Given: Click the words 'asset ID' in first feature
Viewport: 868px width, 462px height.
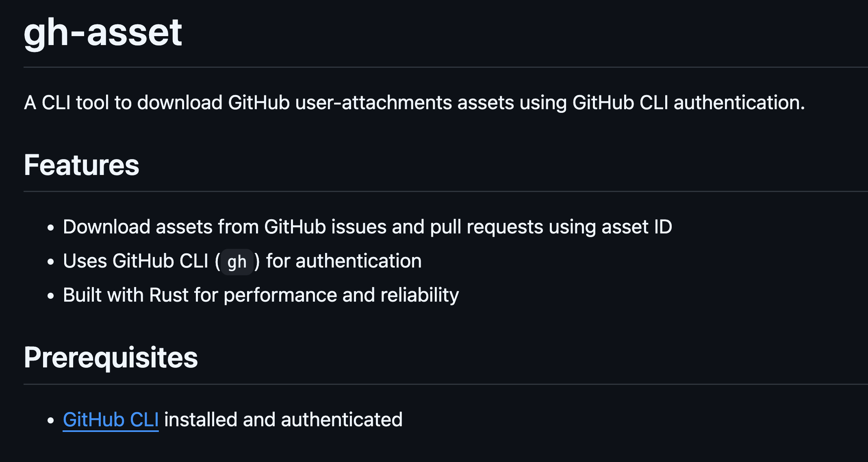Looking at the screenshot, I should click(x=637, y=227).
